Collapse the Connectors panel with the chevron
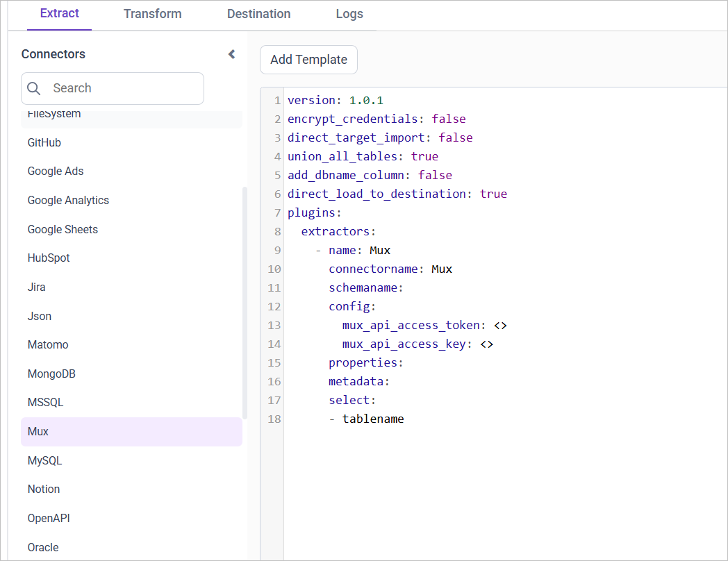Screen dimensions: 728x561 pos(231,53)
